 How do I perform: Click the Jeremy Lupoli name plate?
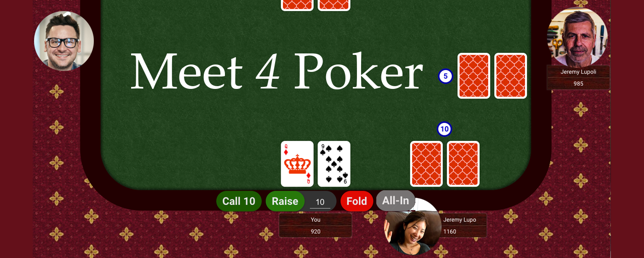coord(578,77)
